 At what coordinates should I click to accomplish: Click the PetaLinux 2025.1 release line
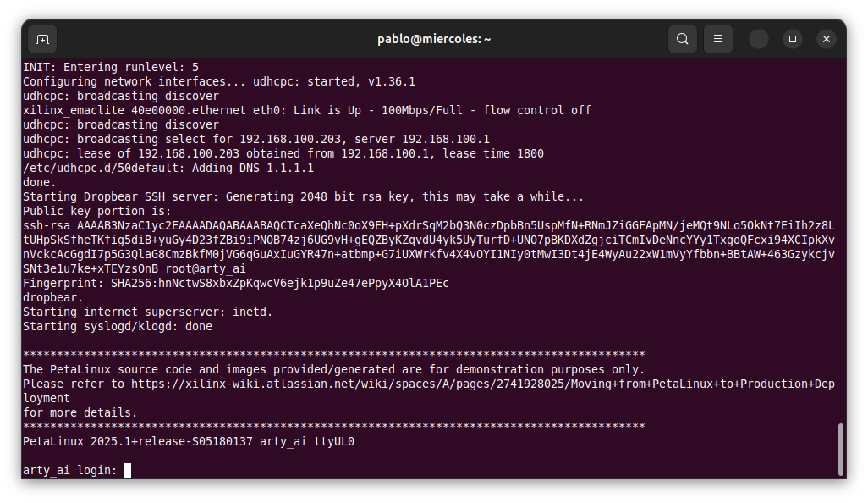(188, 440)
